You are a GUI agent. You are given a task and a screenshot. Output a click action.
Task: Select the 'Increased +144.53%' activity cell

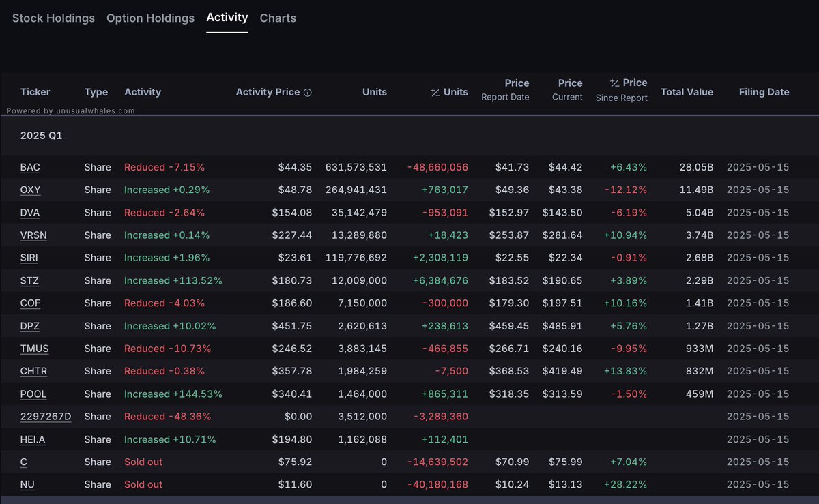(173, 394)
